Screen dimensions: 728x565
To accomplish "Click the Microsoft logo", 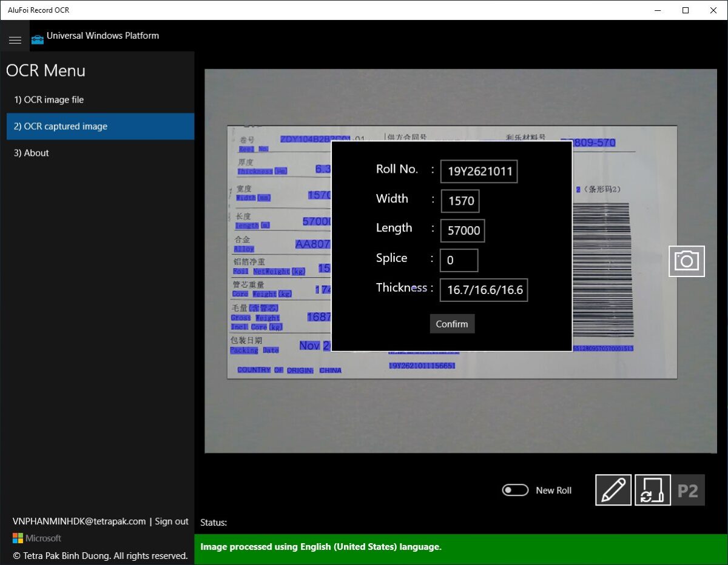I will click(x=18, y=538).
